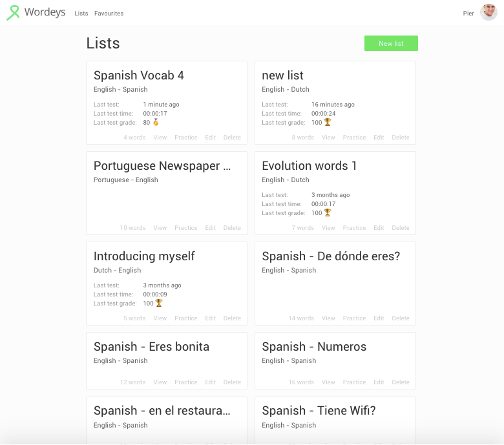Viewport: 504px width, 445px height.
Task: Open the Spanish - Tiene Wifi? title
Action: (319, 411)
